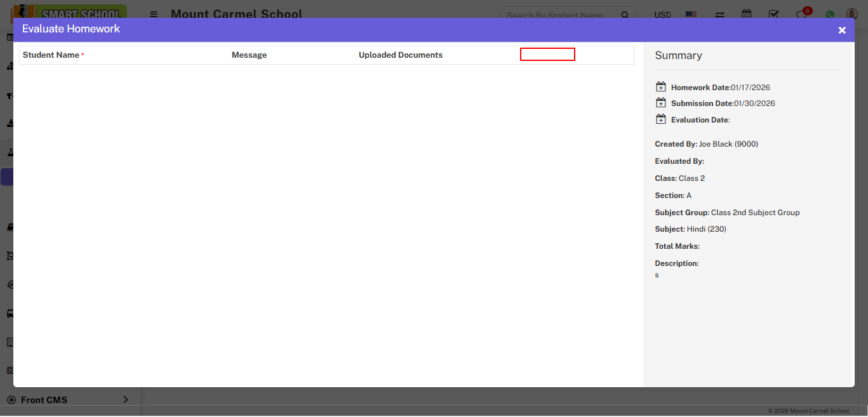Click the Uploaded Documents column header

pos(400,55)
